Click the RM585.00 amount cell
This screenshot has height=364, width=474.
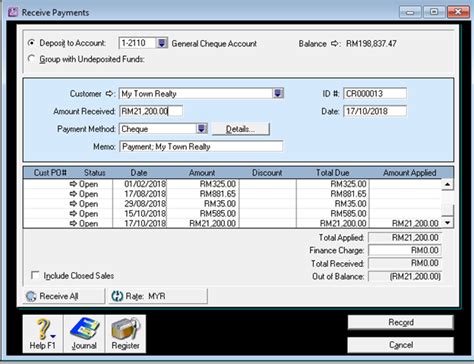point(218,213)
